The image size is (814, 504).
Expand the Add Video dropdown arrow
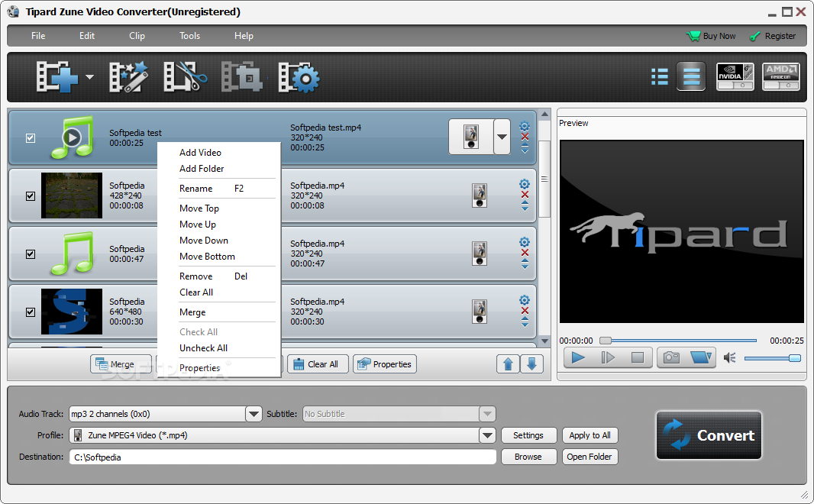90,77
